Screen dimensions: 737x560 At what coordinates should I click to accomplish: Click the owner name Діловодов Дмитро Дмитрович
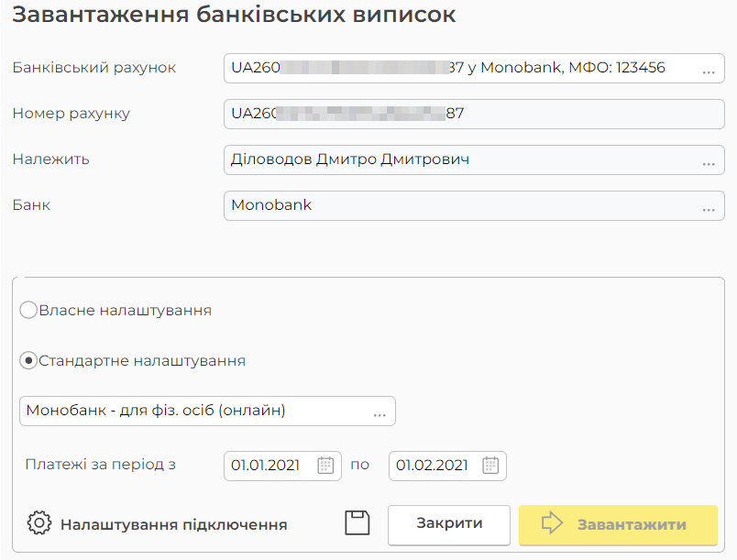pos(350,159)
